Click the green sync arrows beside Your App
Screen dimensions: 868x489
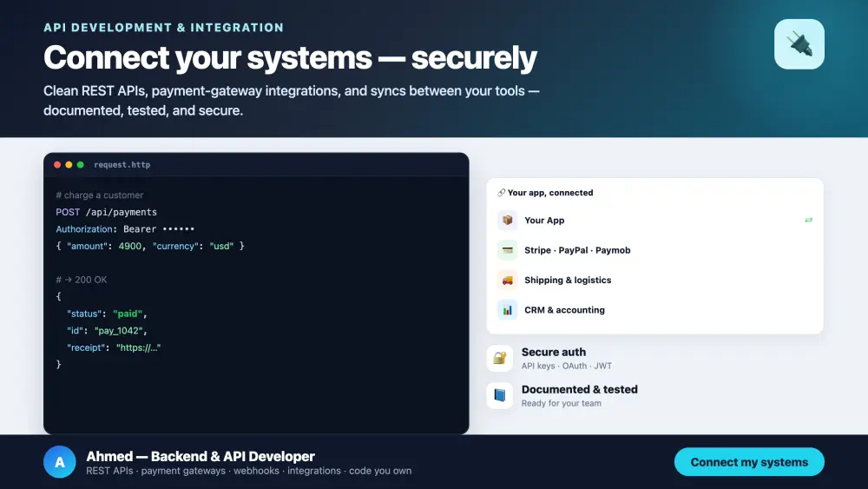pyautogui.click(x=808, y=221)
